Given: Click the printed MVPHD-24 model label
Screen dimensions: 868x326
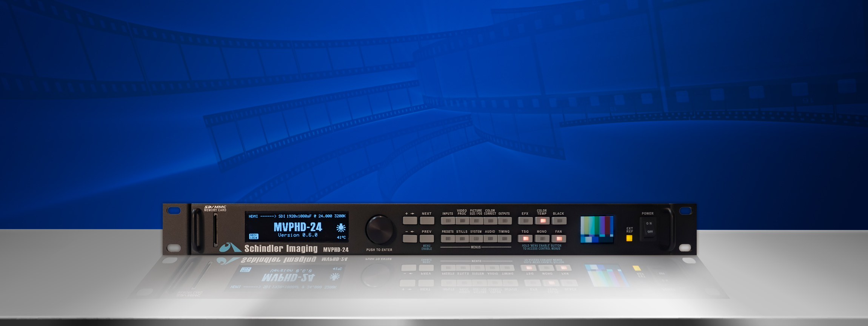Looking at the screenshot, I should 336,250.
